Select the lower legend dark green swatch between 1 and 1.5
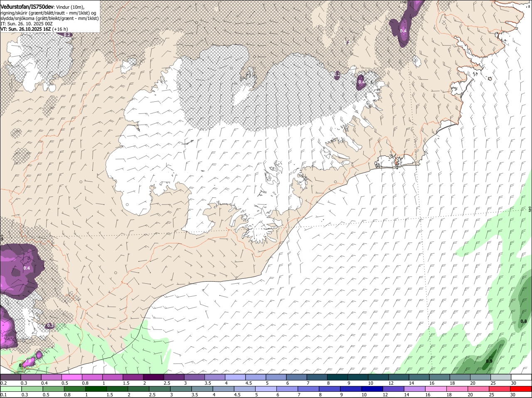The height and width of the screenshot is (398, 532). 96,389
